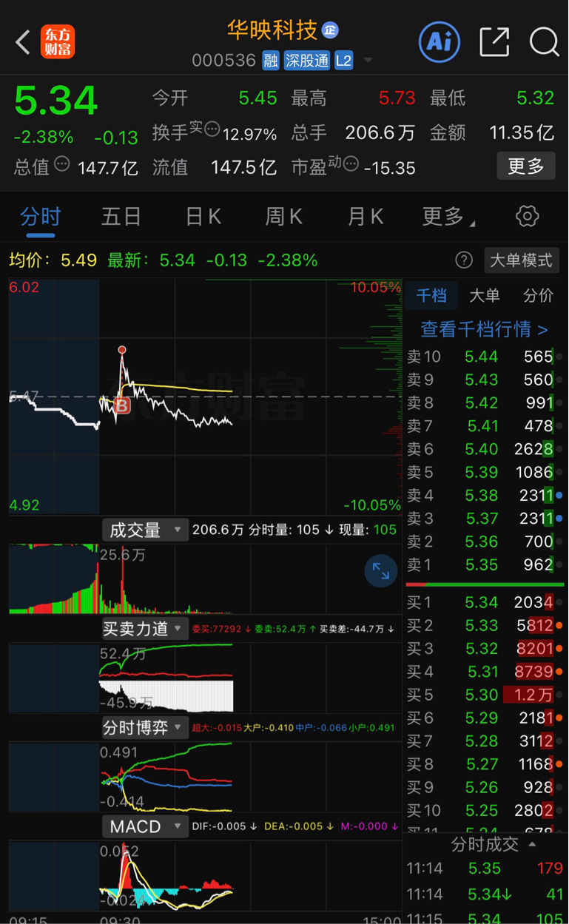Open the 东方财富 logo
The image size is (569, 924).
(58, 42)
